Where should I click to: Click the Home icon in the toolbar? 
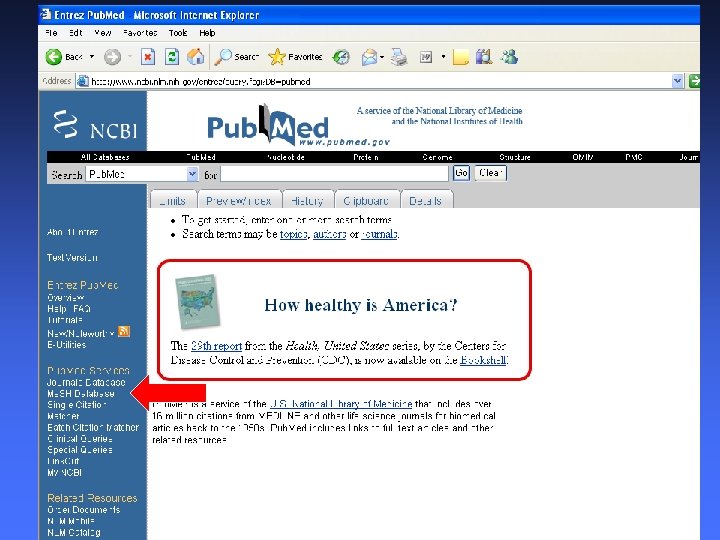pyautogui.click(x=196, y=57)
